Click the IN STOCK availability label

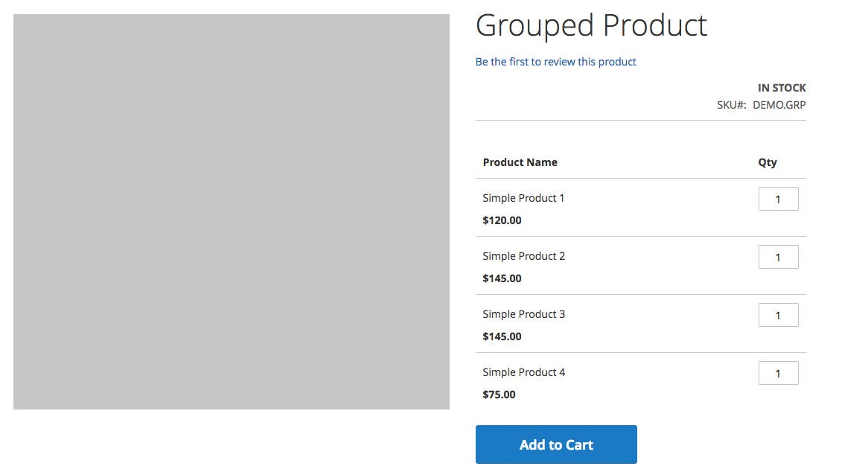coord(782,88)
